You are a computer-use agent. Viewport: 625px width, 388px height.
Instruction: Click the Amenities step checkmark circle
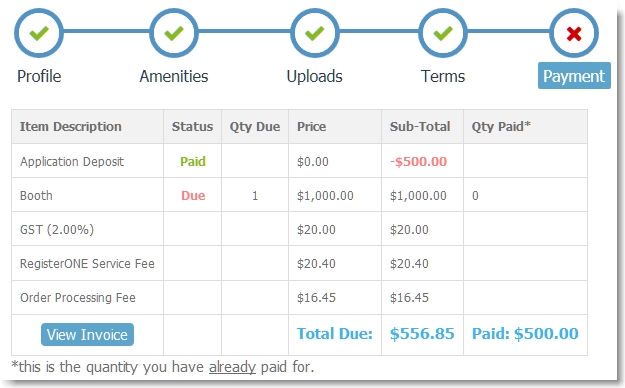point(174,33)
